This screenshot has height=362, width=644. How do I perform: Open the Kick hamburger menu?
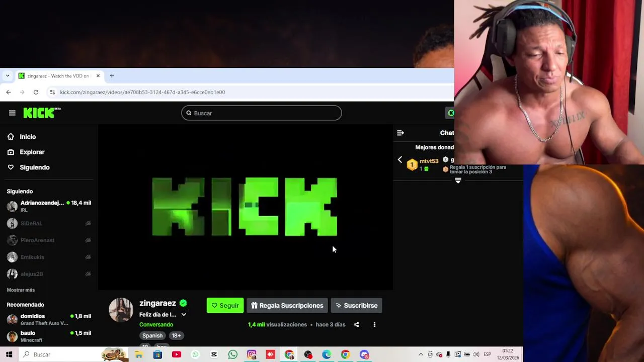[x=12, y=113]
